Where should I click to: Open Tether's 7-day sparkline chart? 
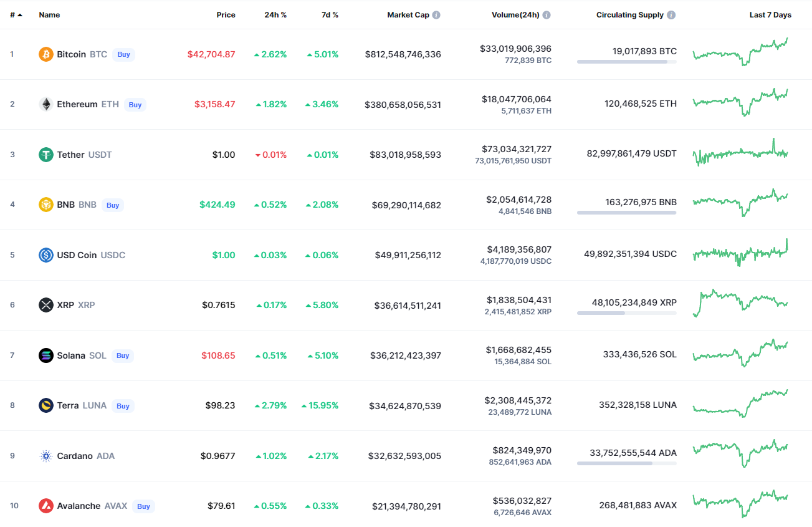click(x=740, y=152)
